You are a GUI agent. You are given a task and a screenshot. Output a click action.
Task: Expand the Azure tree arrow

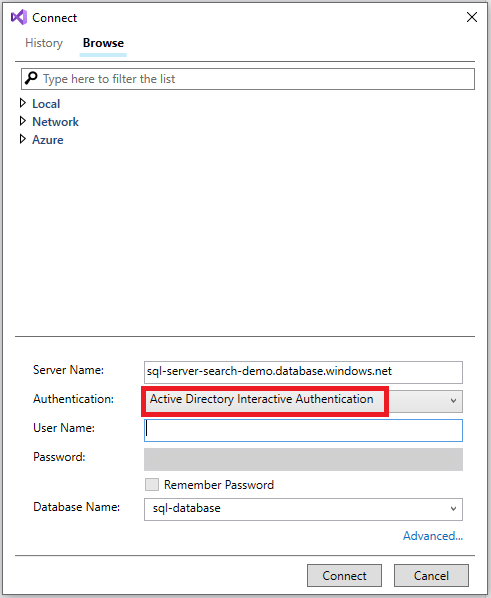click(23, 139)
